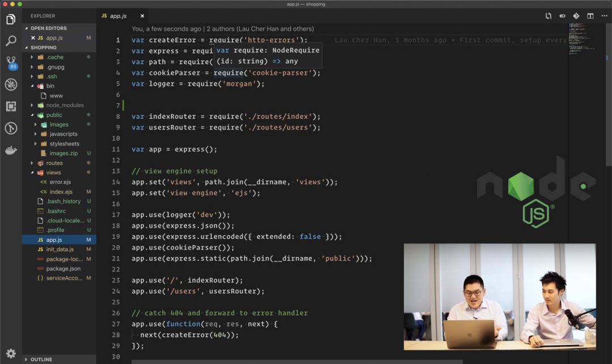This screenshot has width=612, height=364.
Task: Open init_data.js in the file tree
Action: 59,249
